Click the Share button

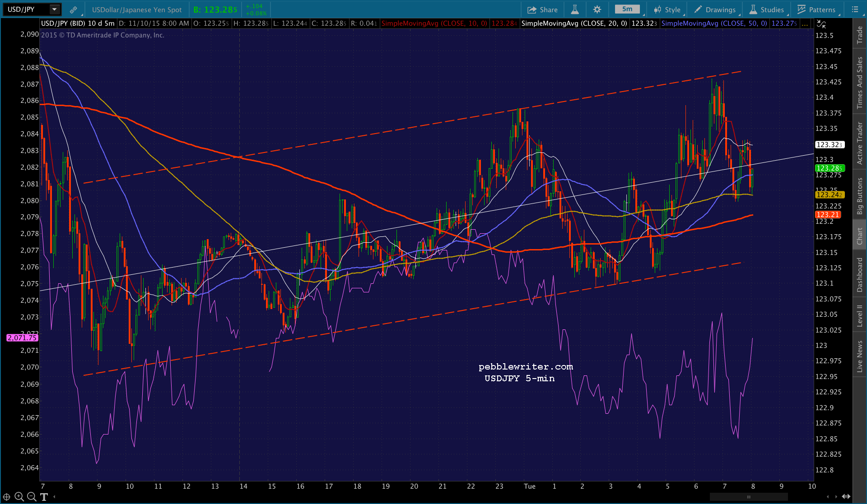click(x=543, y=9)
